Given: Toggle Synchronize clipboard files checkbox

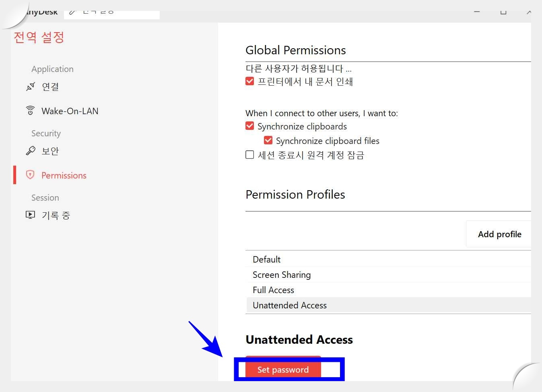Looking at the screenshot, I should [268, 140].
